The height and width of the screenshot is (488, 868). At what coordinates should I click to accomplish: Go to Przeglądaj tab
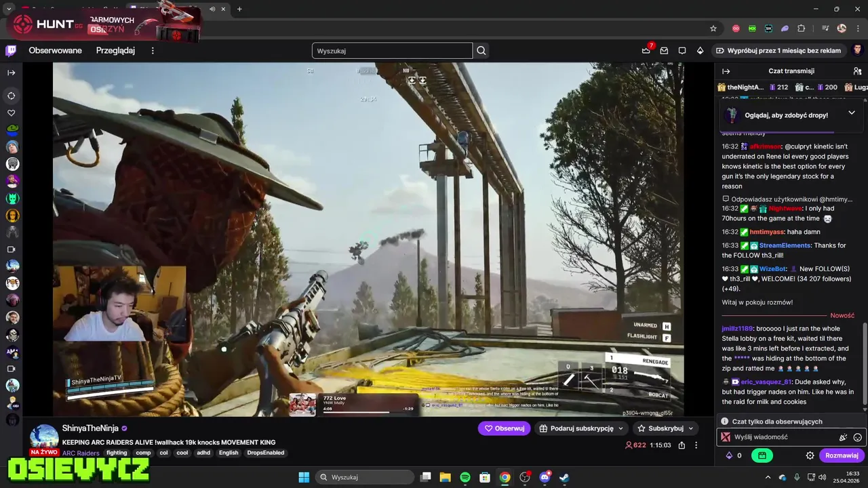pos(115,50)
